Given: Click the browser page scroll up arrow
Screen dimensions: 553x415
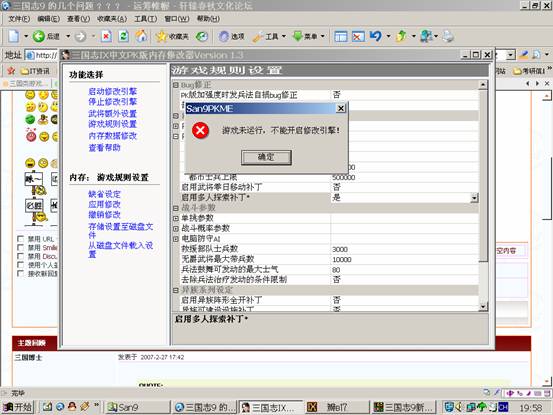Looking at the screenshot, I should click(546, 96).
